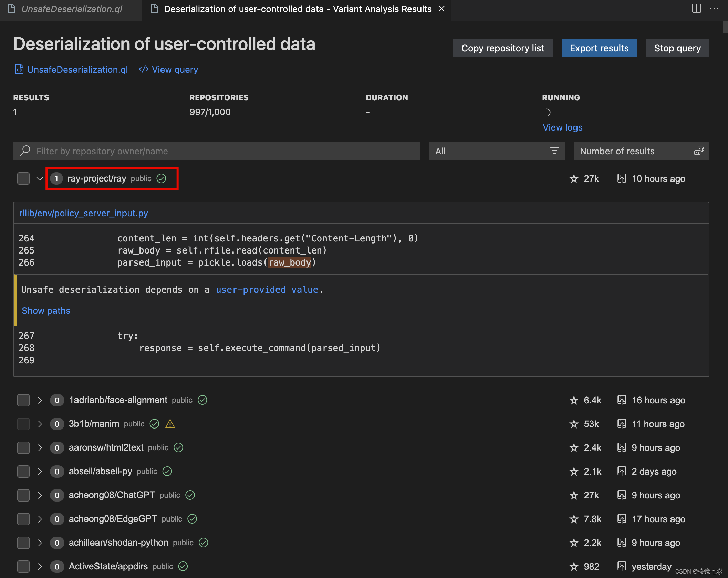Open the All filter dropdown
Image resolution: width=728 pixels, height=578 pixels.
pyautogui.click(x=497, y=151)
